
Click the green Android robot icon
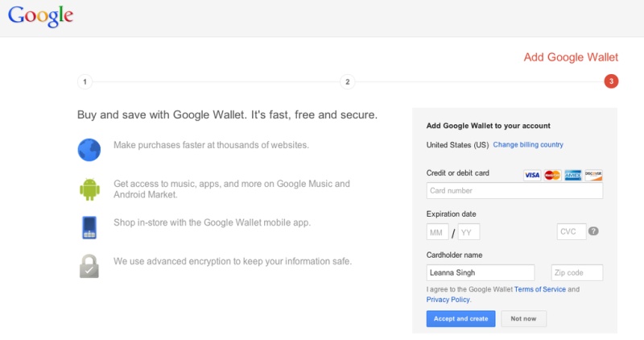pyautogui.click(x=89, y=189)
